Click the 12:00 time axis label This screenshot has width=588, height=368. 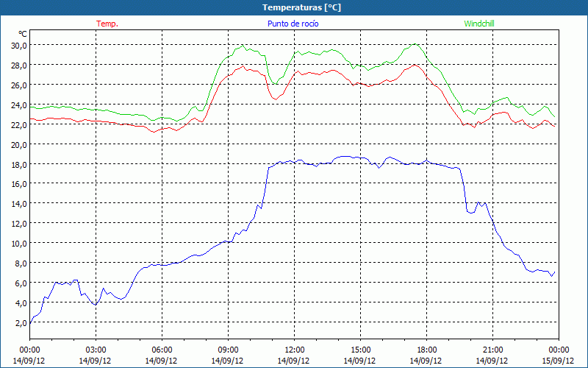pos(295,350)
